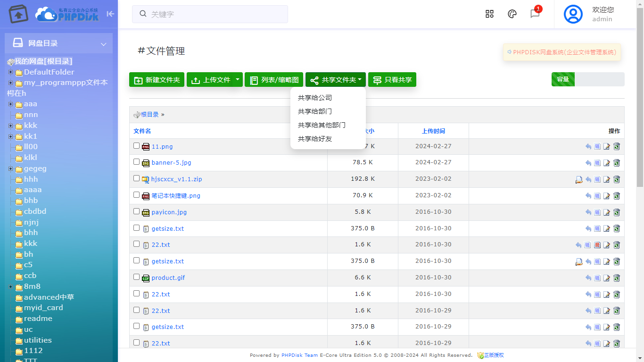Click the link (链) icon for payicon.jpg

(597, 212)
